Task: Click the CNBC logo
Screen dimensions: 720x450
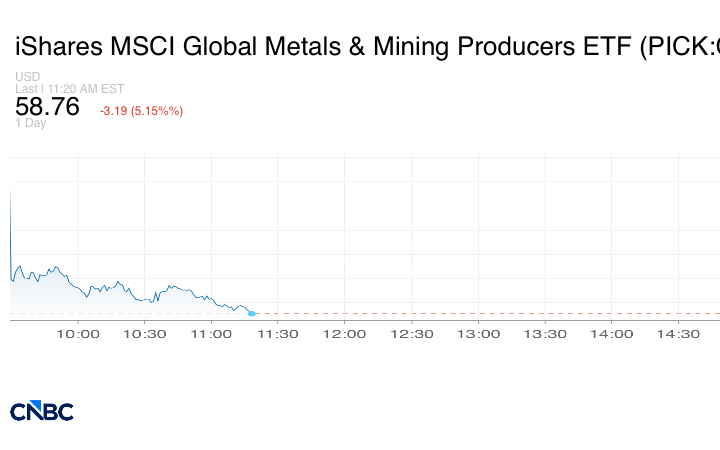Action: [41, 411]
